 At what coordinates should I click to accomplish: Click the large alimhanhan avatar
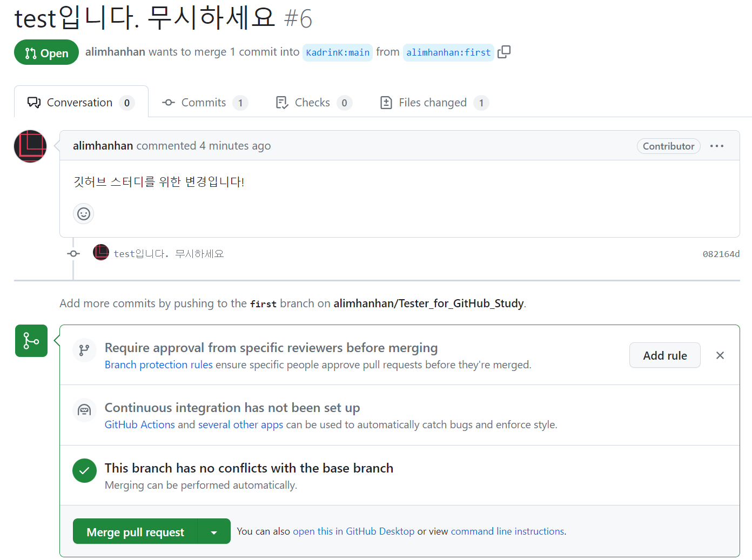click(x=30, y=146)
